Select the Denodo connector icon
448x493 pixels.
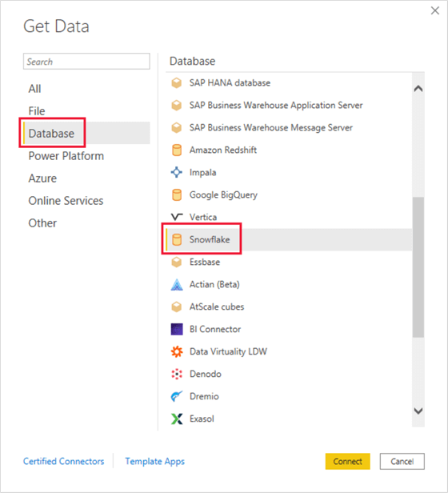177,375
